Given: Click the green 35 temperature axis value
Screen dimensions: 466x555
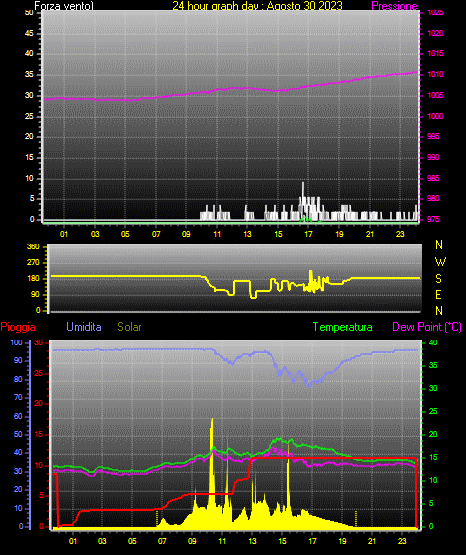Looking at the screenshot, I should point(433,365).
